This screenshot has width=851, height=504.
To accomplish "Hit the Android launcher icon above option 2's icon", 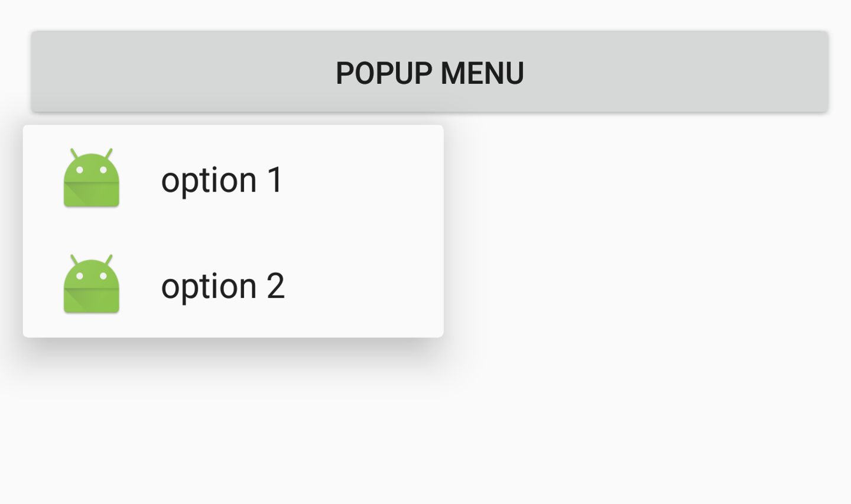I will (92, 178).
